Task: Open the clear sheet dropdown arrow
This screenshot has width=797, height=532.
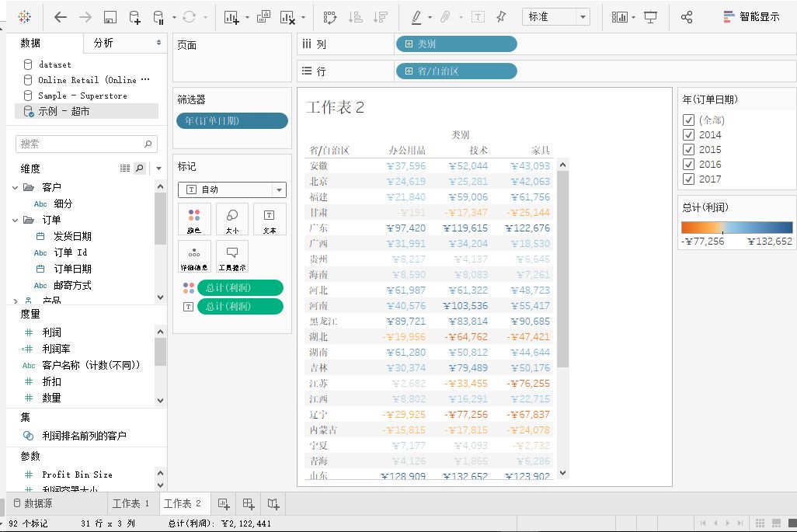Action: [x=304, y=17]
